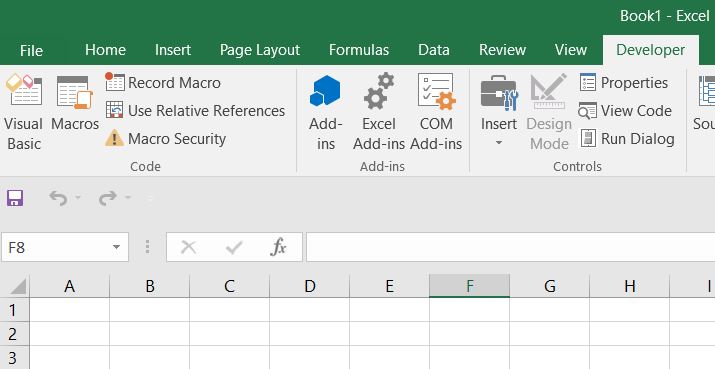Select column C header
The width and height of the screenshot is (715, 369).
point(229,286)
